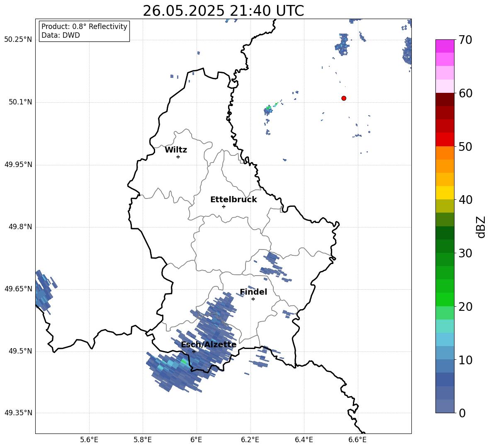Click the 6°E longitude label
The width and height of the screenshot is (491, 448).
196,440
